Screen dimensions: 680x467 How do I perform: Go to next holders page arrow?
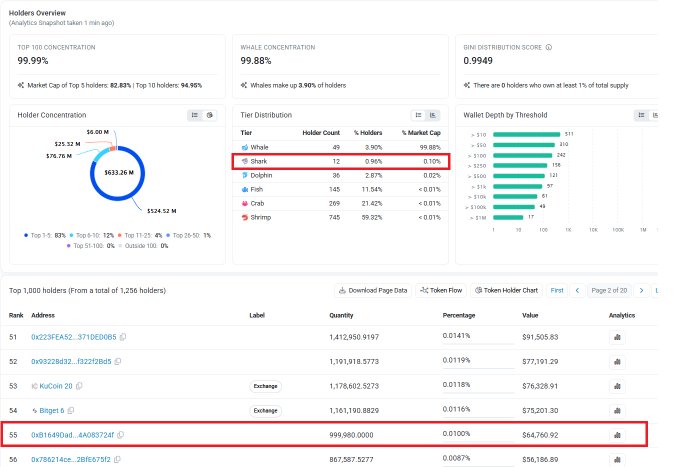[x=641, y=291]
